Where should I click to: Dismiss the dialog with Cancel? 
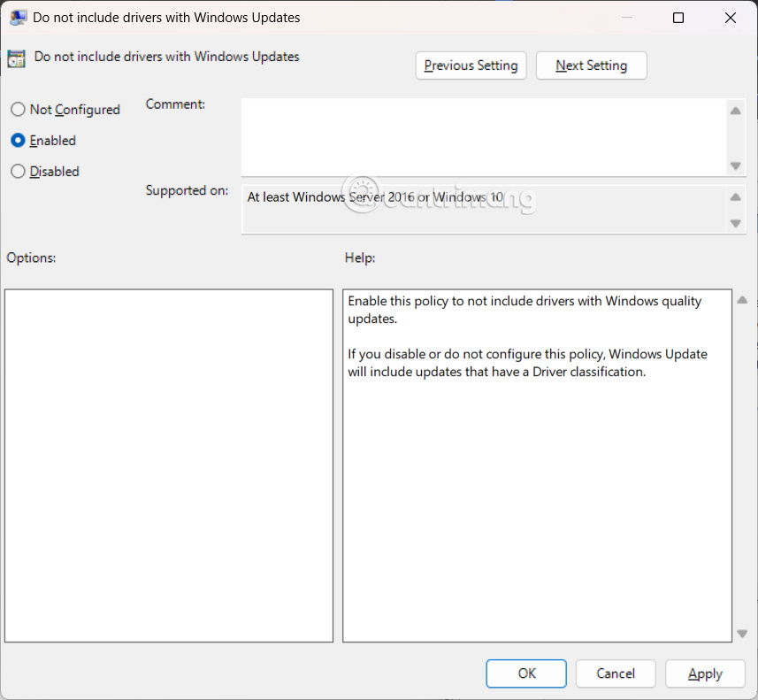click(x=616, y=673)
